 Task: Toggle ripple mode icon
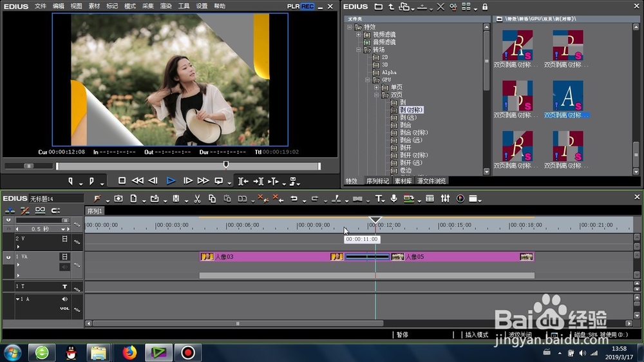24,211
